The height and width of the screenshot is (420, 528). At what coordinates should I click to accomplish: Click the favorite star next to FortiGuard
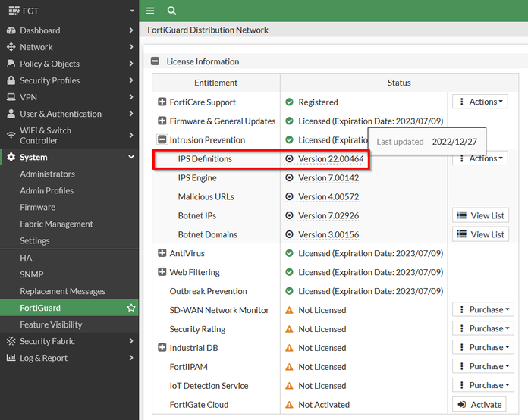click(131, 308)
